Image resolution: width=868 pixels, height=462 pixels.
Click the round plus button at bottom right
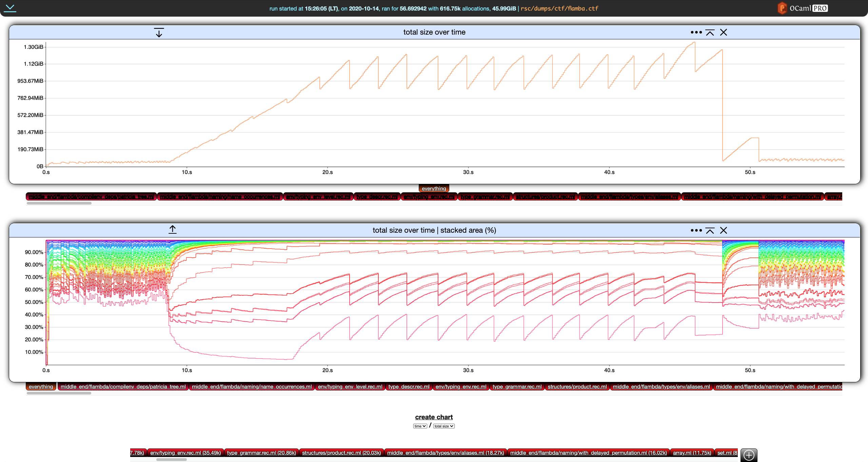(749, 455)
